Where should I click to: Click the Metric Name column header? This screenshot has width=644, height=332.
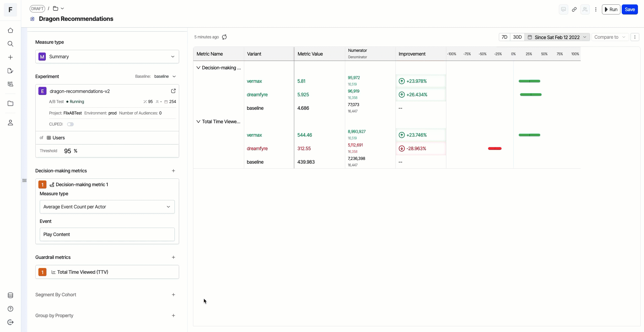(x=219, y=54)
